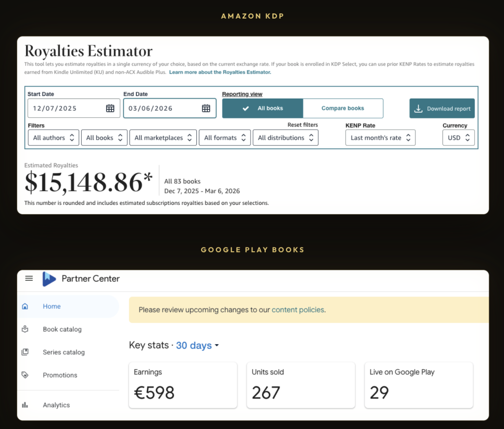
Task: Open the End Date calendar picker icon
Action: 206,108
